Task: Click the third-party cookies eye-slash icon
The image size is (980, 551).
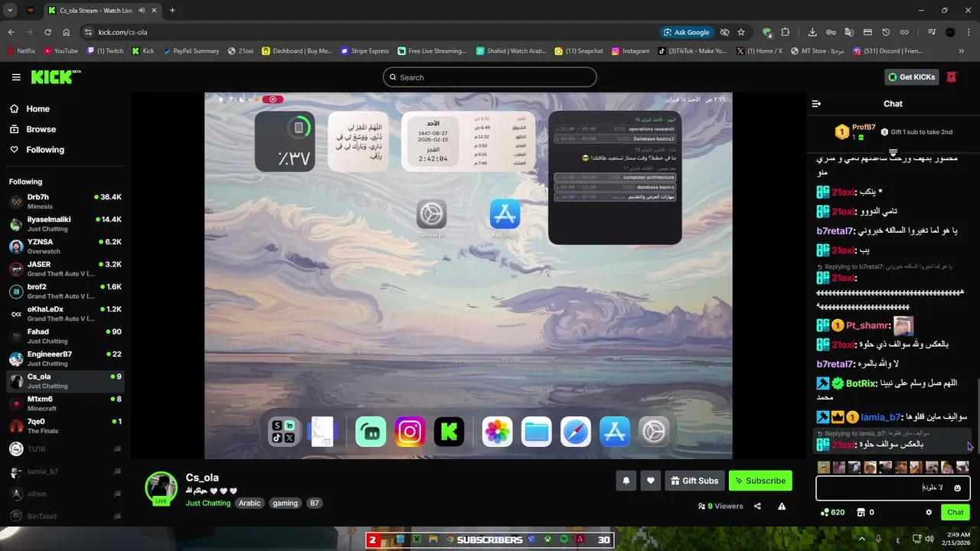Action: [x=724, y=32]
